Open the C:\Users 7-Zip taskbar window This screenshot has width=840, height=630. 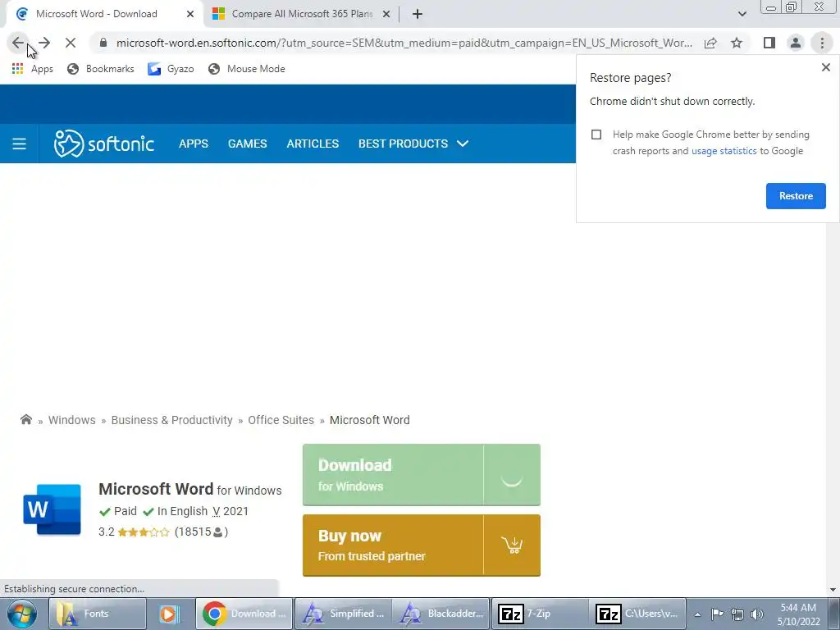(637, 614)
